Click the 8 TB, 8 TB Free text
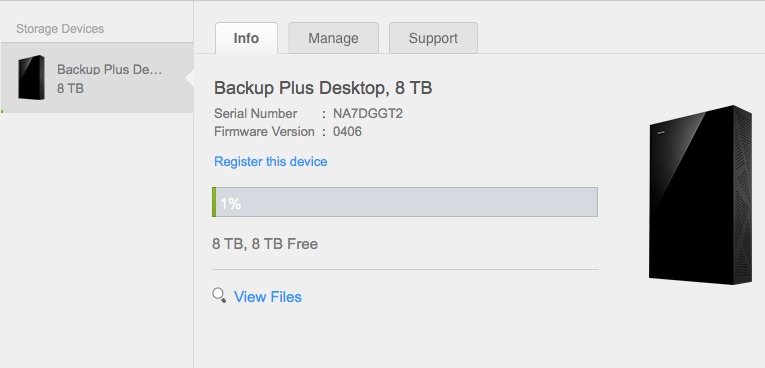This screenshot has height=368, width=765. (265, 244)
